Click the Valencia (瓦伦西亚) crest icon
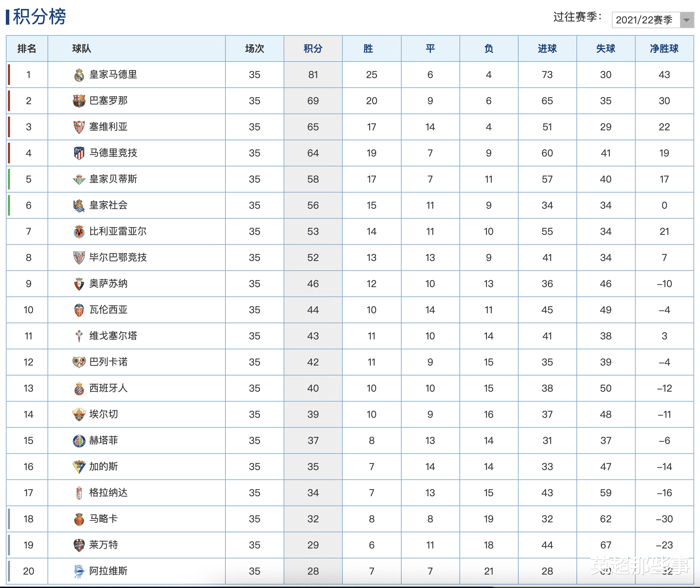Image resolution: width=700 pixels, height=588 pixels. [x=79, y=310]
